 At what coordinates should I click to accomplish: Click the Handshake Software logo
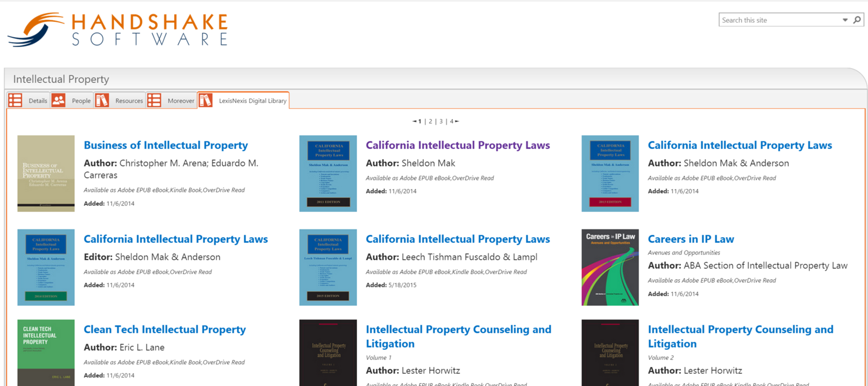pyautogui.click(x=118, y=30)
